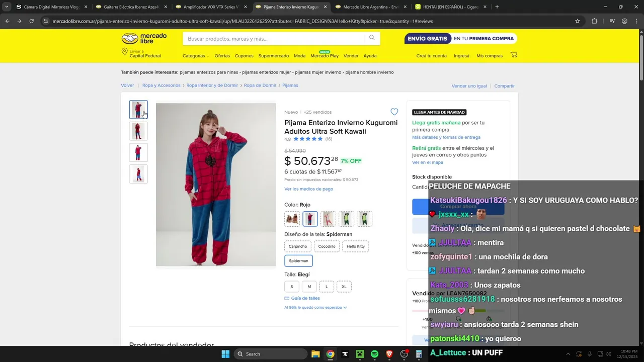Click the browser forward arrow

point(19,21)
